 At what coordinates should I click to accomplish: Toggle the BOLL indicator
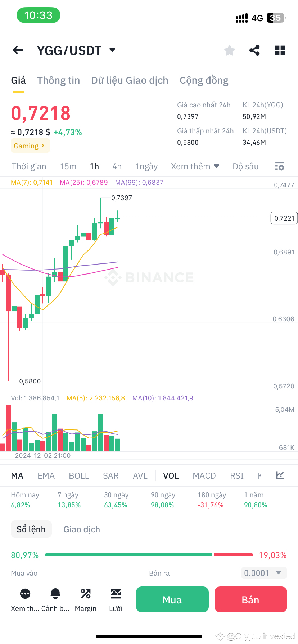tap(79, 475)
